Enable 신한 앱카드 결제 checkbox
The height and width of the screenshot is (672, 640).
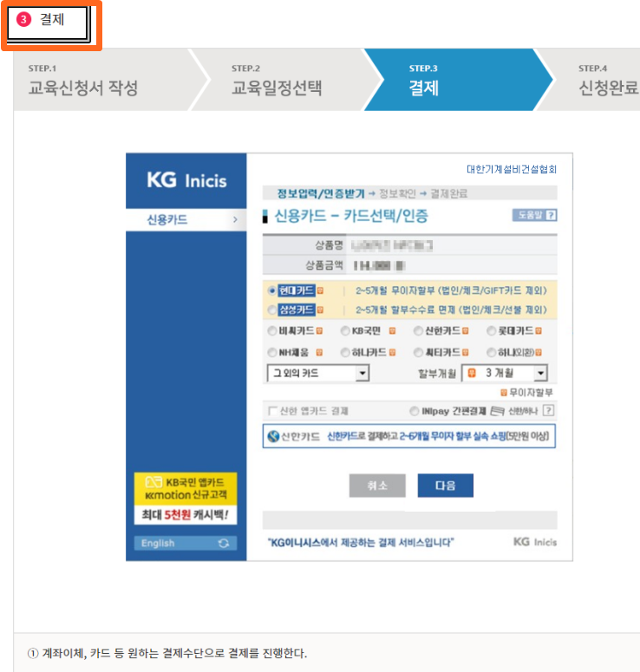tap(271, 411)
